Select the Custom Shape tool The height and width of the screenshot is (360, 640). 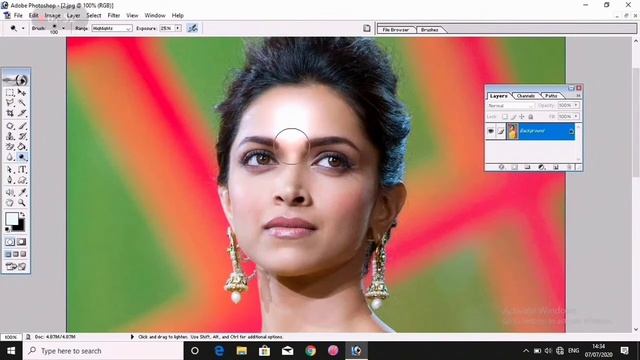pyautogui.click(x=22, y=180)
